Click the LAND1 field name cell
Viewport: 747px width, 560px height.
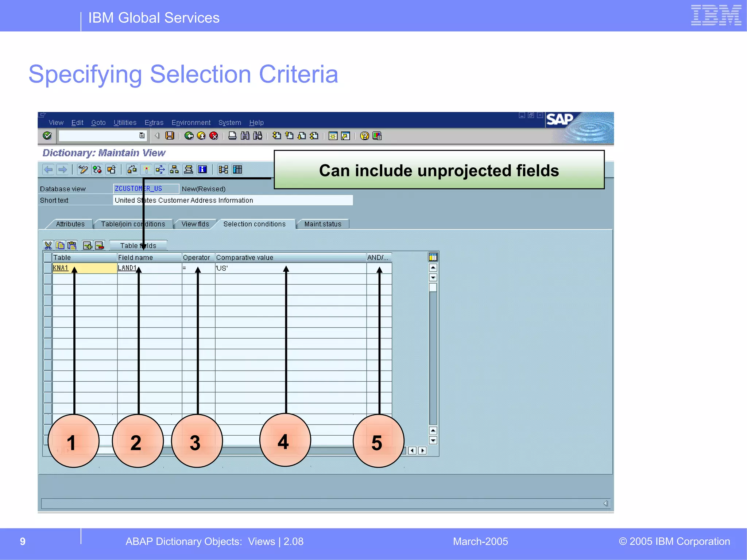pyautogui.click(x=150, y=268)
